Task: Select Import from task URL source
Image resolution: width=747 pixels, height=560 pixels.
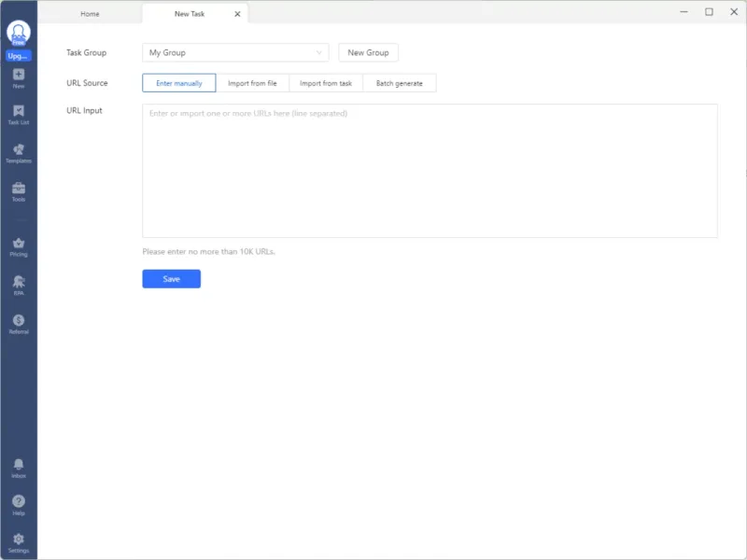Action: (x=326, y=83)
